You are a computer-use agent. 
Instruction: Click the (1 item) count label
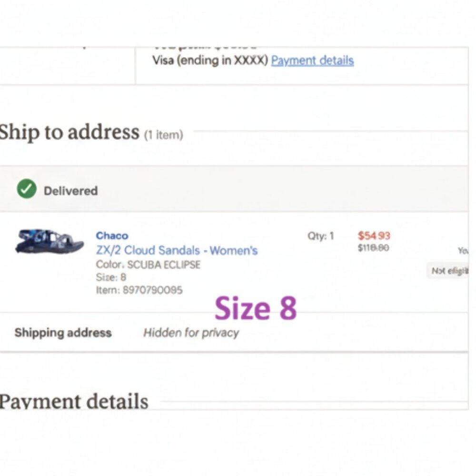click(163, 135)
